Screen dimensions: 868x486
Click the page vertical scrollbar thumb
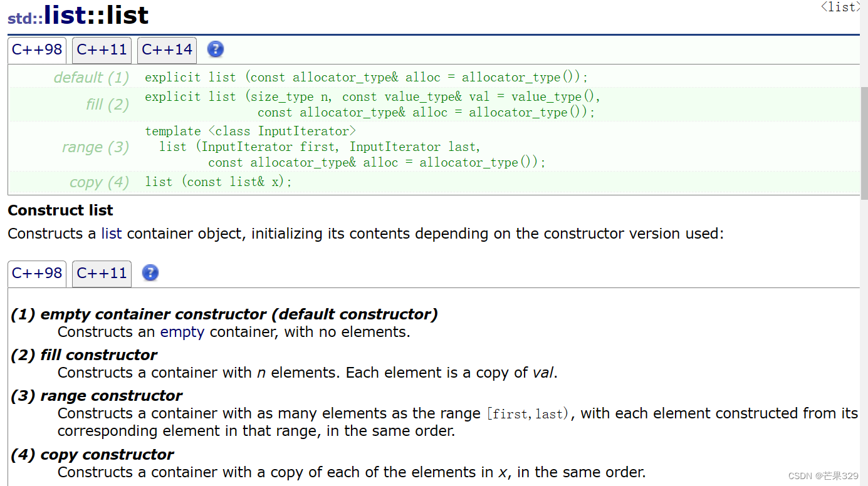[x=864, y=143]
